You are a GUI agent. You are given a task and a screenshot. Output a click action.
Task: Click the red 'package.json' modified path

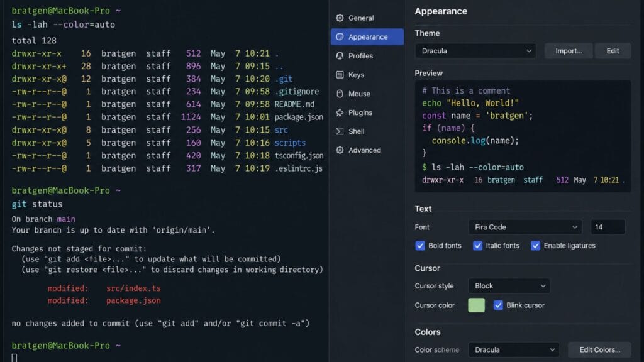click(x=133, y=300)
